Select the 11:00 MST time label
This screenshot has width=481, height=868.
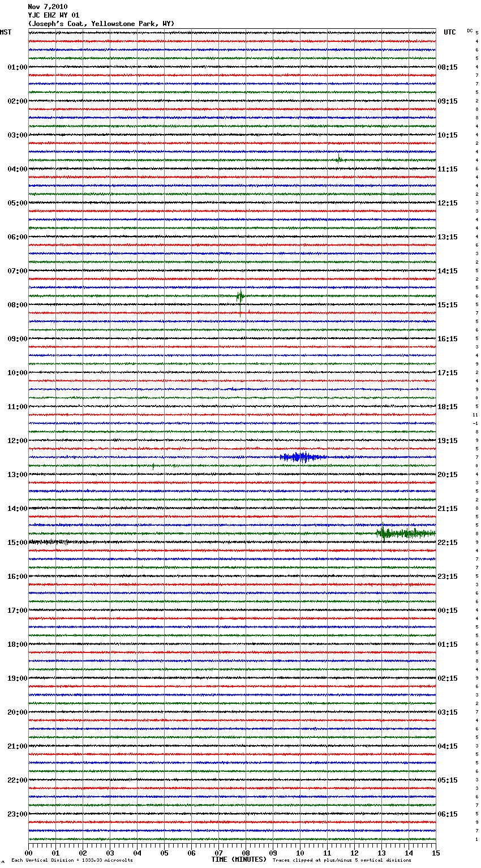pos(18,407)
